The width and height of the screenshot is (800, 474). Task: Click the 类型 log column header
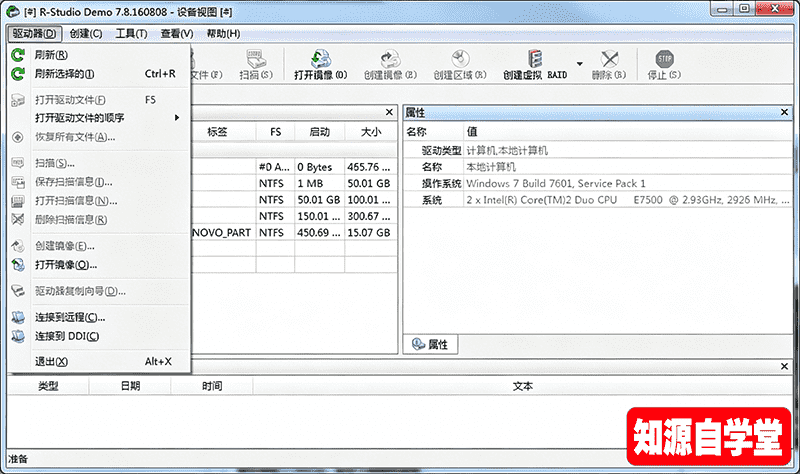48,386
